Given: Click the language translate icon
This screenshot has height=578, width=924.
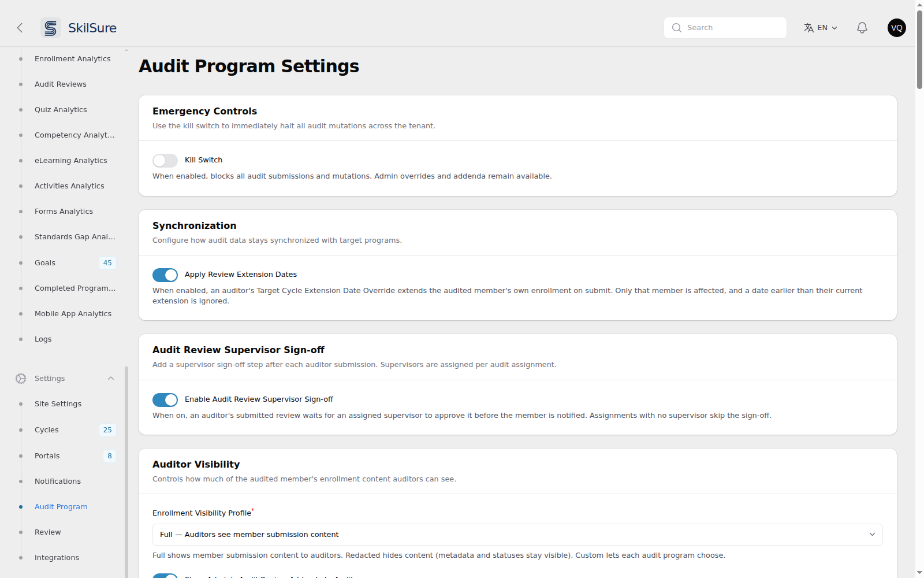Looking at the screenshot, I should [x=809, y=28].
